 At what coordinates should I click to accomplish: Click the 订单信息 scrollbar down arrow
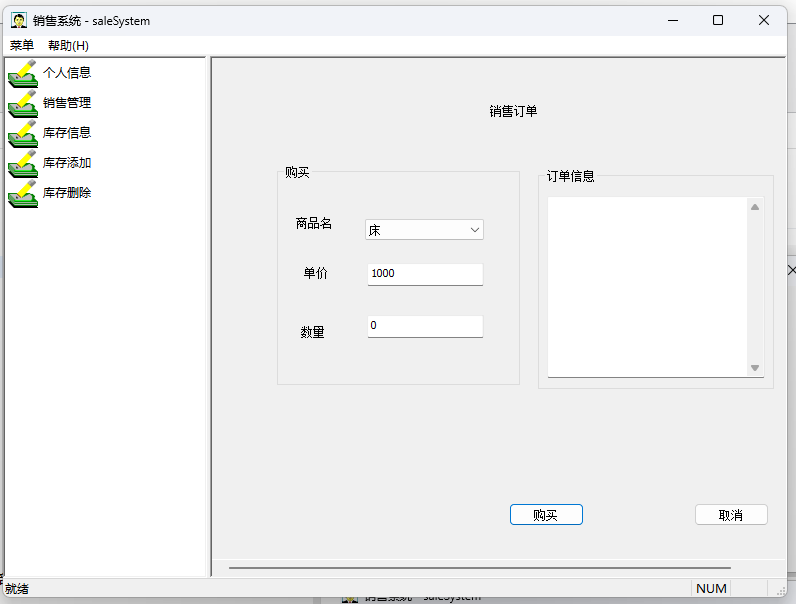coord(755,368)
